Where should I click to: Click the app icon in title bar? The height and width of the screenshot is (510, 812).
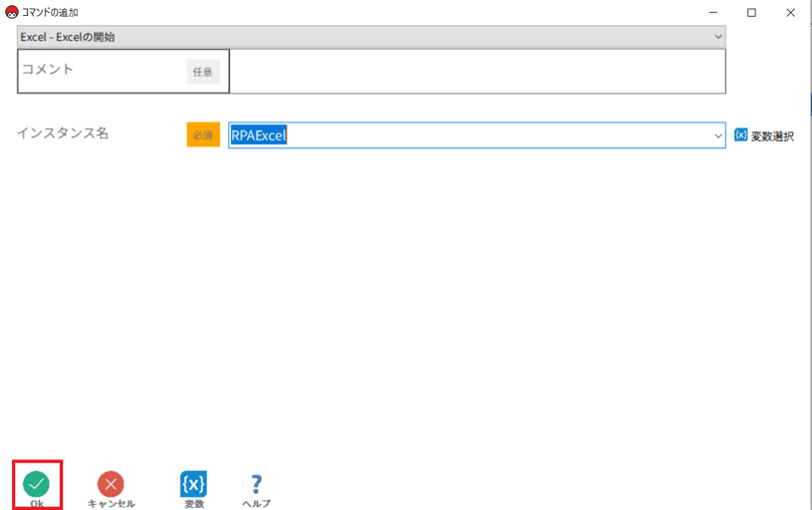[11, 12]
